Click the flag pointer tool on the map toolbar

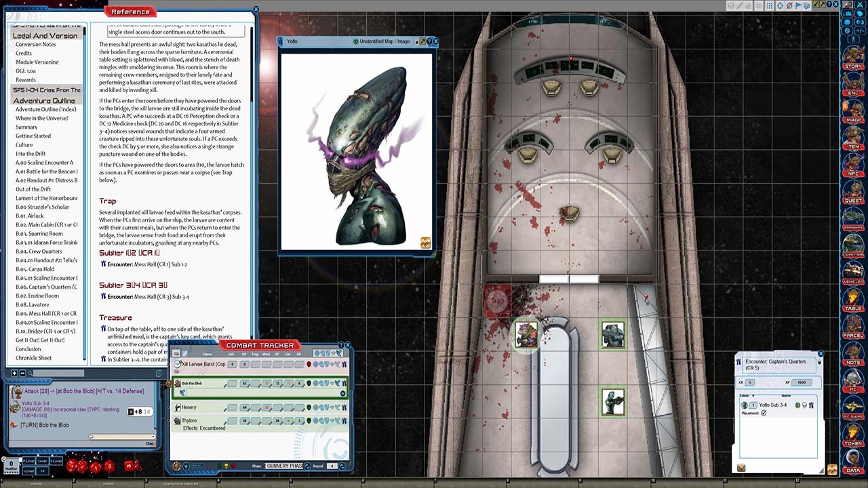coord(798,5)
